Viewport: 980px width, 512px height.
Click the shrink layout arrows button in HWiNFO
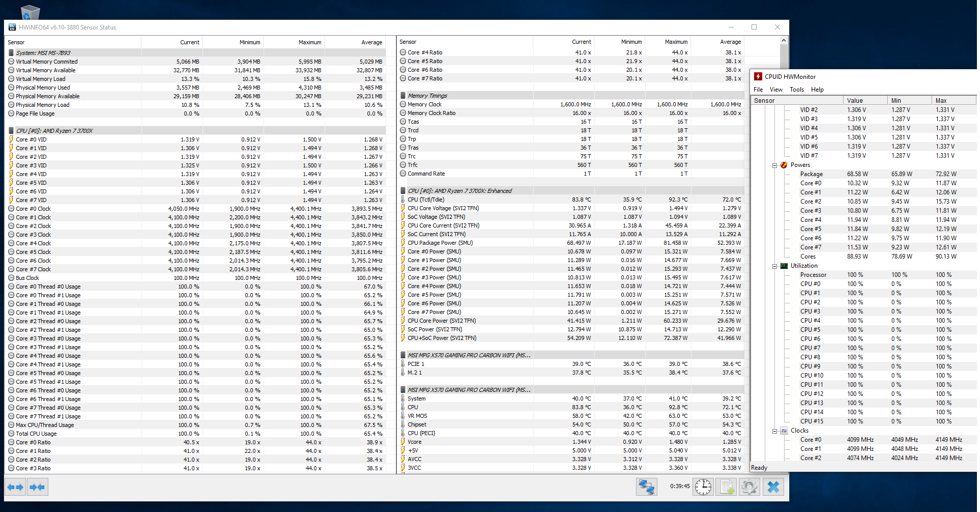pyautogui.click(x=37, y=487)
